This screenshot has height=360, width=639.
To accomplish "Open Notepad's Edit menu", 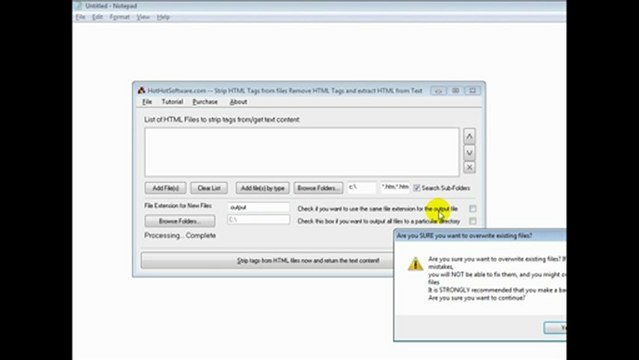I will [97, 17].
